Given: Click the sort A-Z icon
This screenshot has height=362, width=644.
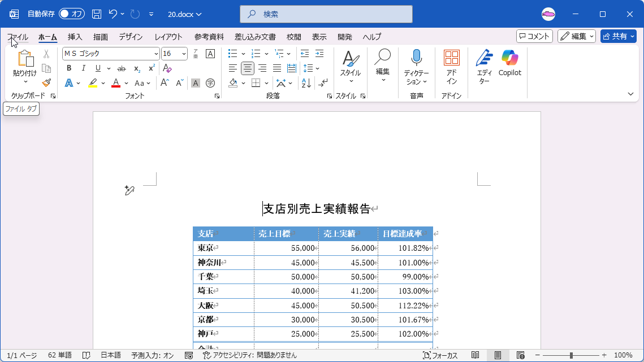Looking at the screenshot, I should (x=306, y=83).
